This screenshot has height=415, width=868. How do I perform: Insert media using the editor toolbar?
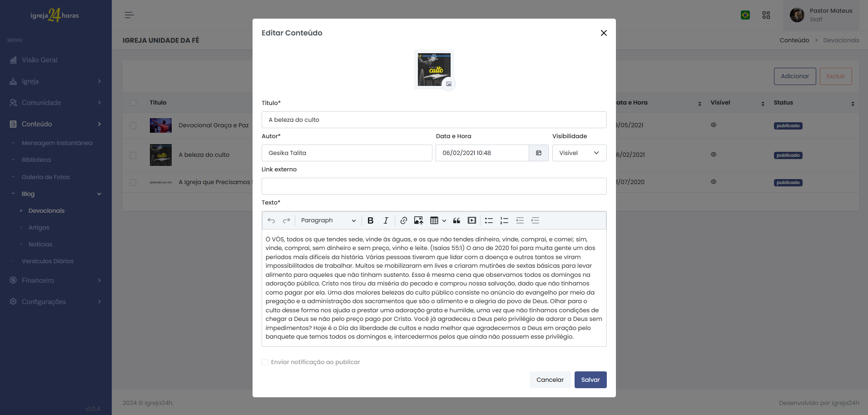472,220
